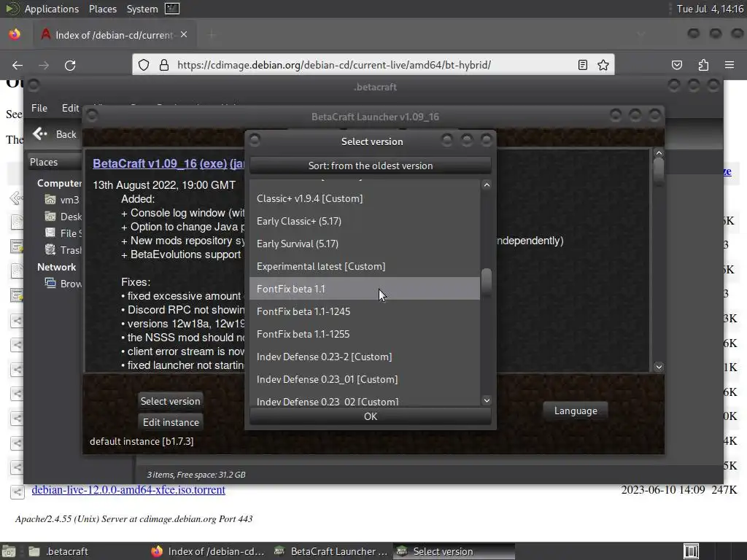Open the Places menu in top panel
The height and width of the screenshot is (560, 747).
point(102,9)
